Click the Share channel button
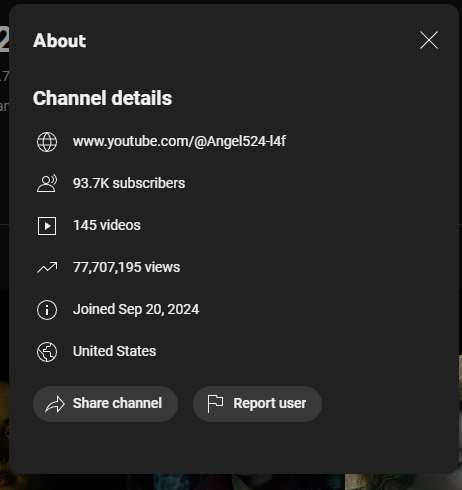 (x=105, y=404)
